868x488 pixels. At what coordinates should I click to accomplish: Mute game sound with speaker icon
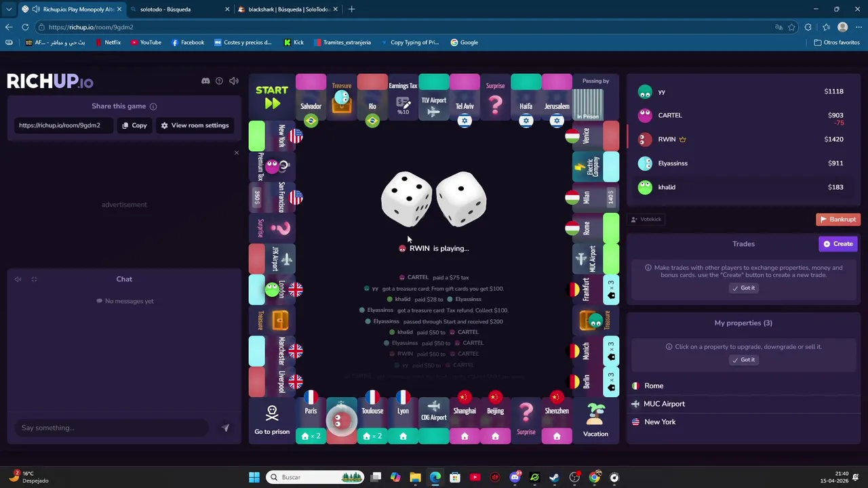pyautogui.click(x=234, y=81)
